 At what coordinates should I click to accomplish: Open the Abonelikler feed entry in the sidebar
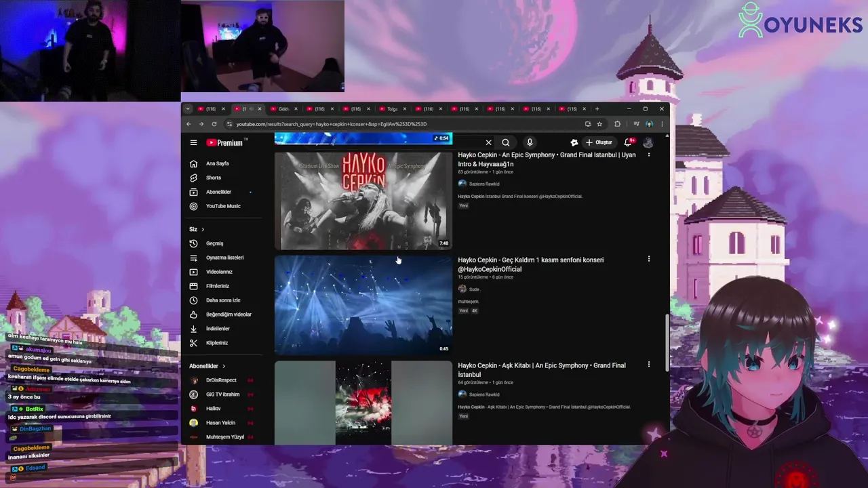221,192
